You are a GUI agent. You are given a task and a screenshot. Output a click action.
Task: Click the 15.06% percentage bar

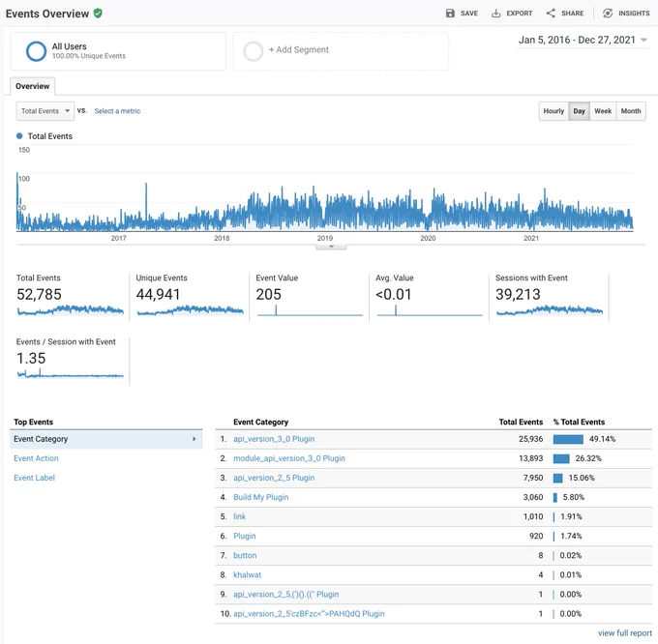[557, 478]
